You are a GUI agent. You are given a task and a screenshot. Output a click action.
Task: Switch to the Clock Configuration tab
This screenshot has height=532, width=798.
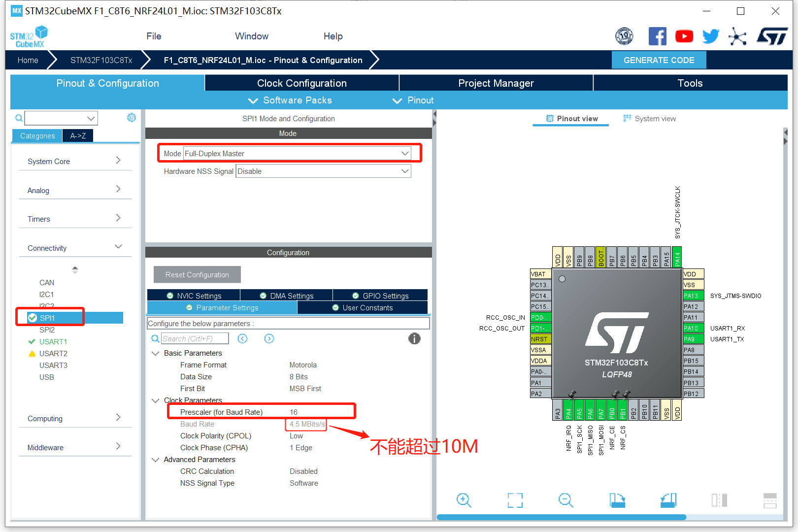pos(301,83)
